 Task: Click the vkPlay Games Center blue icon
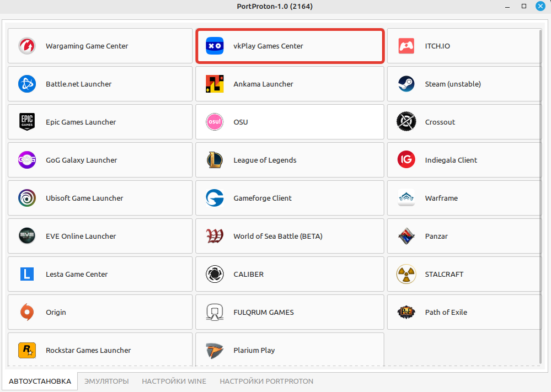coord(215,46)
